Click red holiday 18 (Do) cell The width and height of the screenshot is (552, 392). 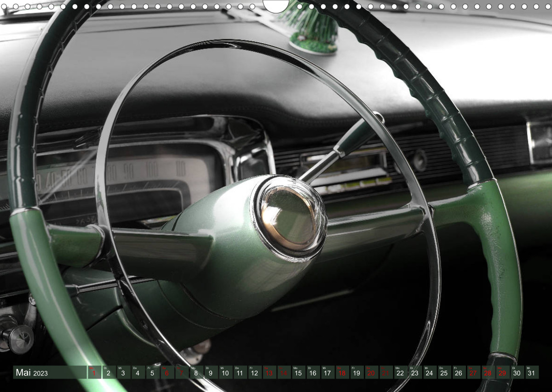coord(342,372)
